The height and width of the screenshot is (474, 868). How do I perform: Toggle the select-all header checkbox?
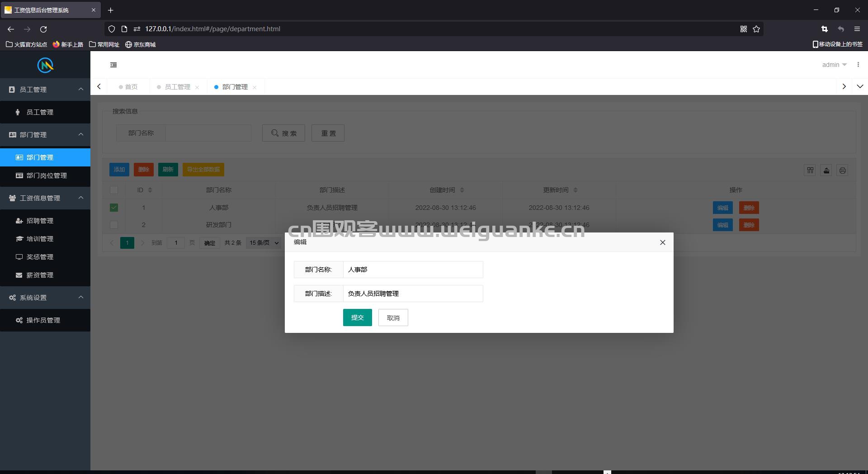pyautogui.click(x=114, y=190)
